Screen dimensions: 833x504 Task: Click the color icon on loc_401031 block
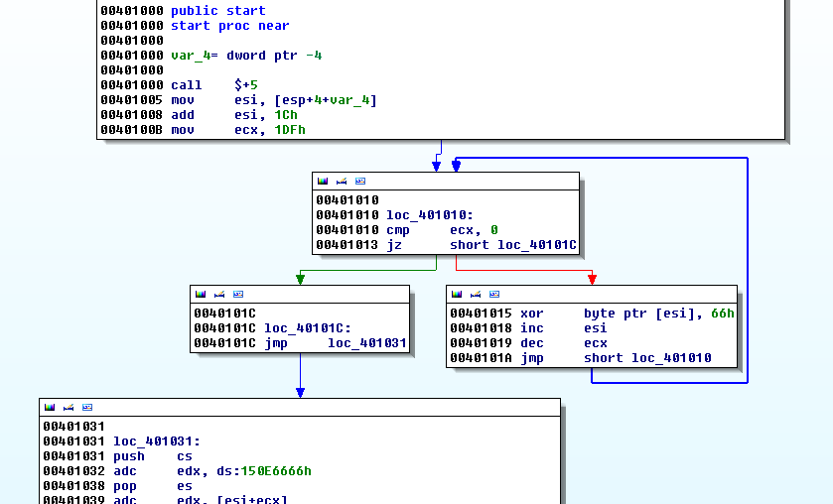tap(49, 408)
